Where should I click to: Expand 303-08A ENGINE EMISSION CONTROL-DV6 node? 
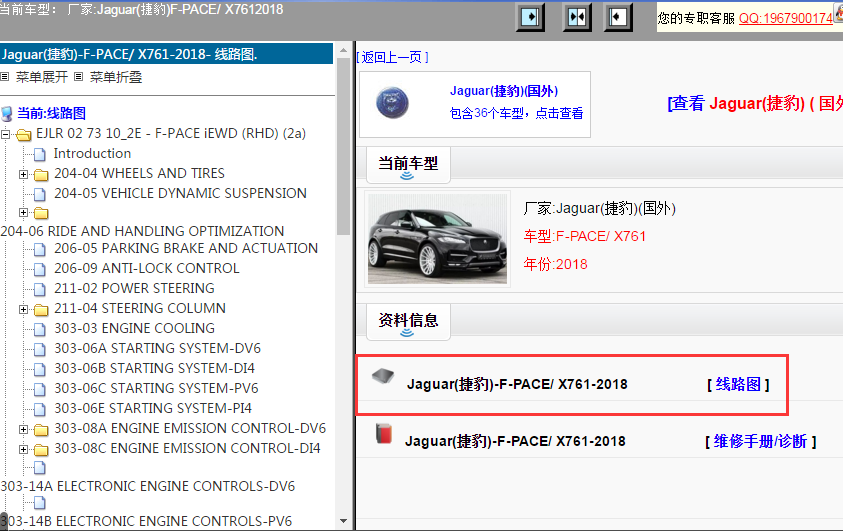click(23, 429)
